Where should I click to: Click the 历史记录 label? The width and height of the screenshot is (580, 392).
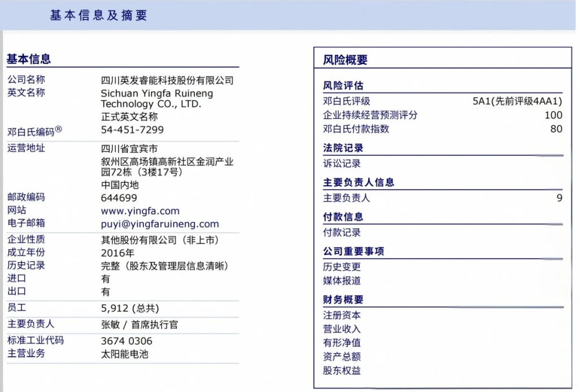27,265
